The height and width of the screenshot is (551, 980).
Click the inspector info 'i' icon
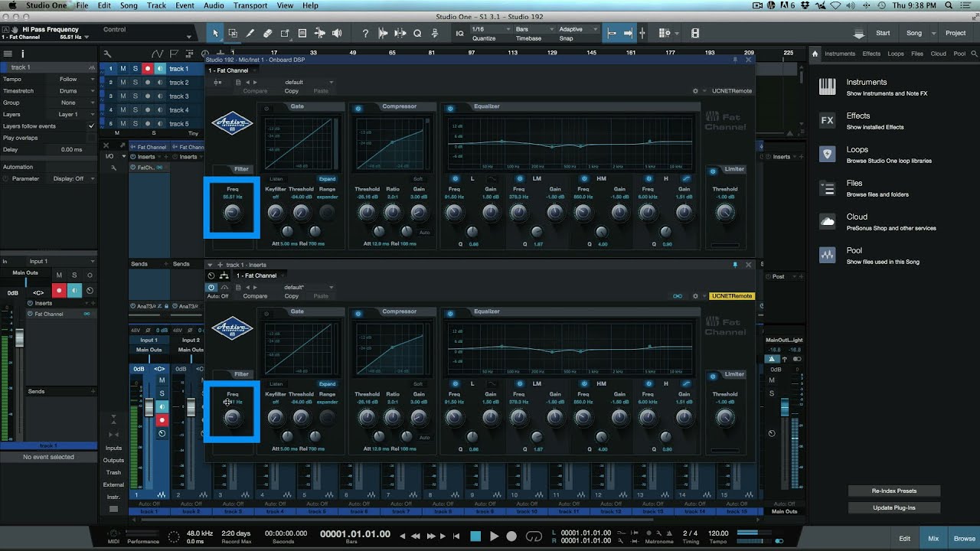(x=22, y=54)
